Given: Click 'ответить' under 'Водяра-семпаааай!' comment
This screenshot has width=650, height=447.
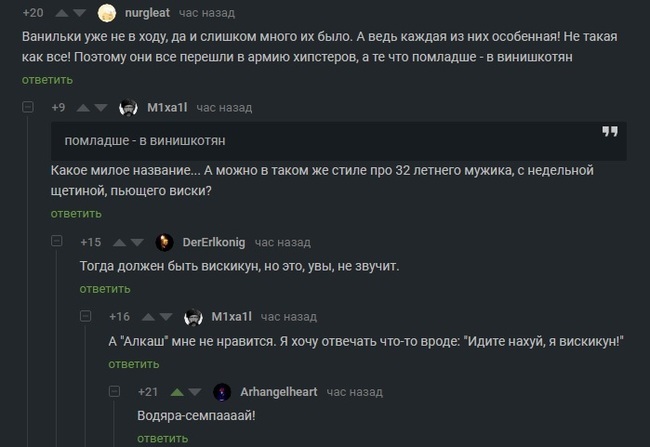Looking at the screenshot, I should click(161, 438).
